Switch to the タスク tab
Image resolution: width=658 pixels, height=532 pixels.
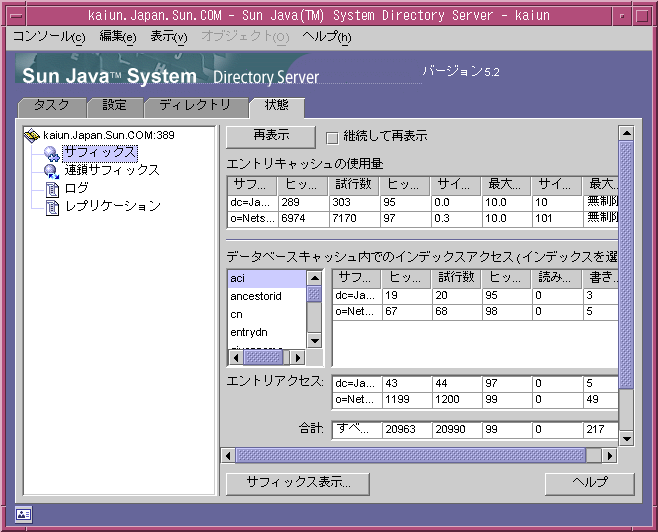tap(52, 107)
